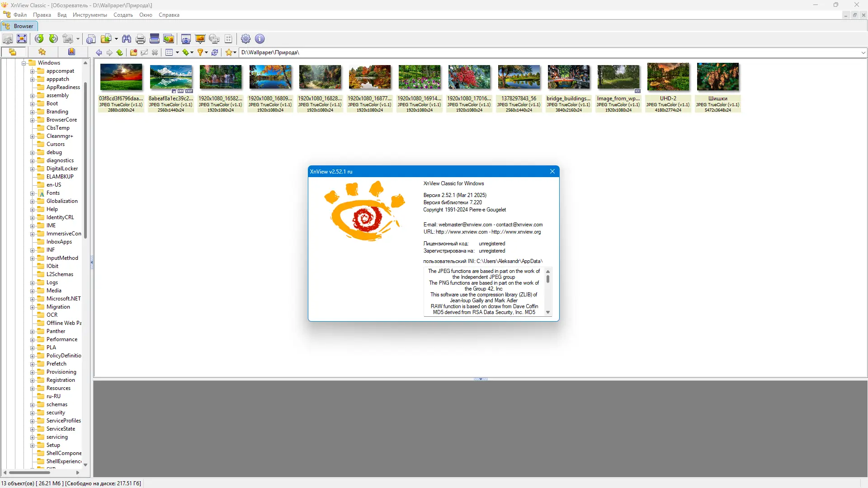Collapse the Windows folder tree node
The width and height of the screenshot is (868, 488).
point(24,63)
